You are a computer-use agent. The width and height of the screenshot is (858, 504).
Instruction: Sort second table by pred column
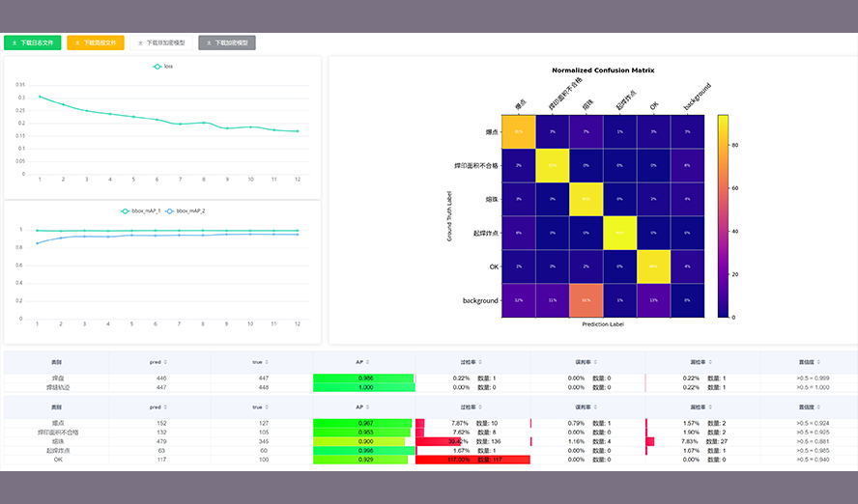click(x=166, y=407)
